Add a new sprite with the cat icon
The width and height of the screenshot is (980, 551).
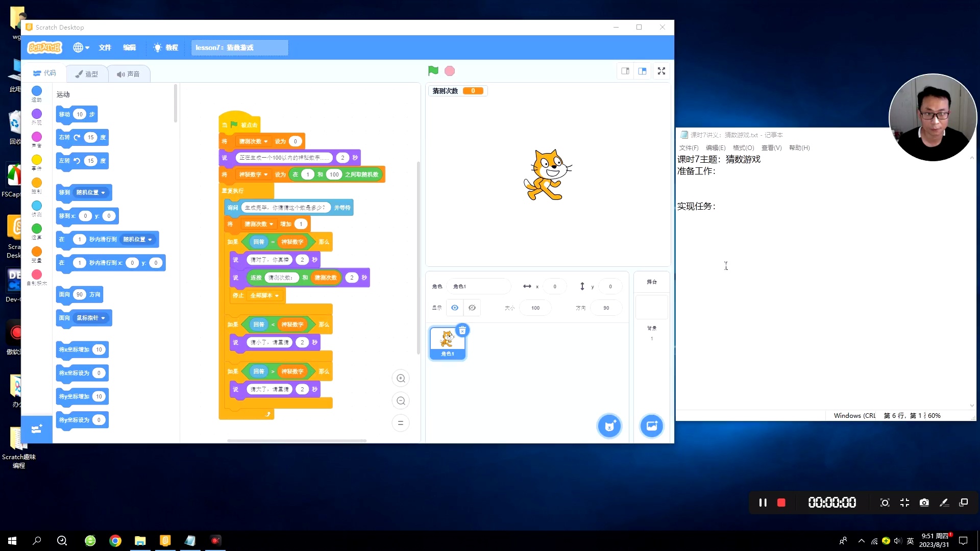pyautogui.click(x=609, y=425)
